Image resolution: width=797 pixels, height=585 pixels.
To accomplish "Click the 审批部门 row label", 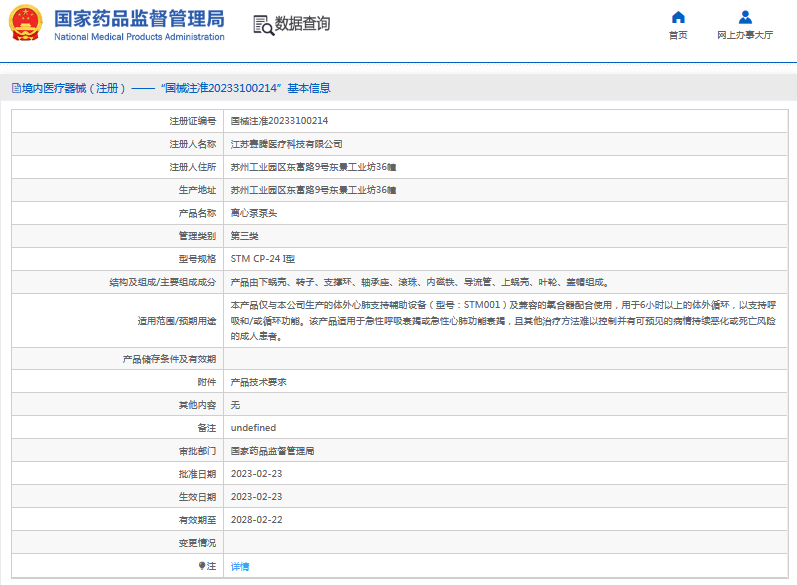I will tap(197, 451).
